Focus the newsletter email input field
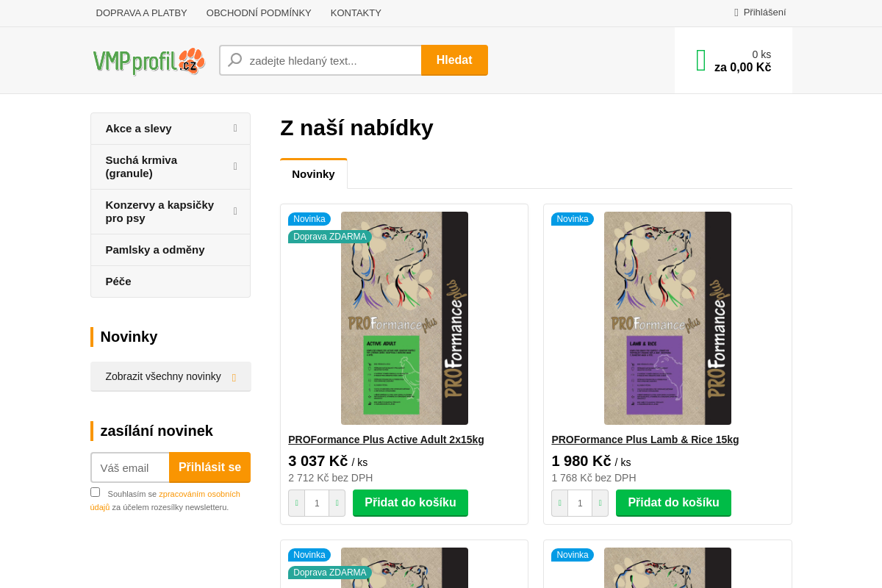The image size is (882, 588). pos(130,467)
